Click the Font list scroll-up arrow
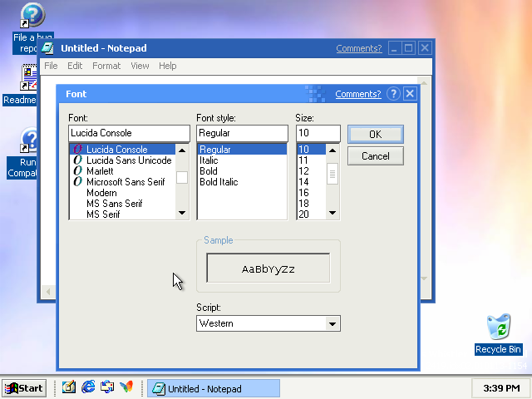532x399 pixels. (182, 150)
